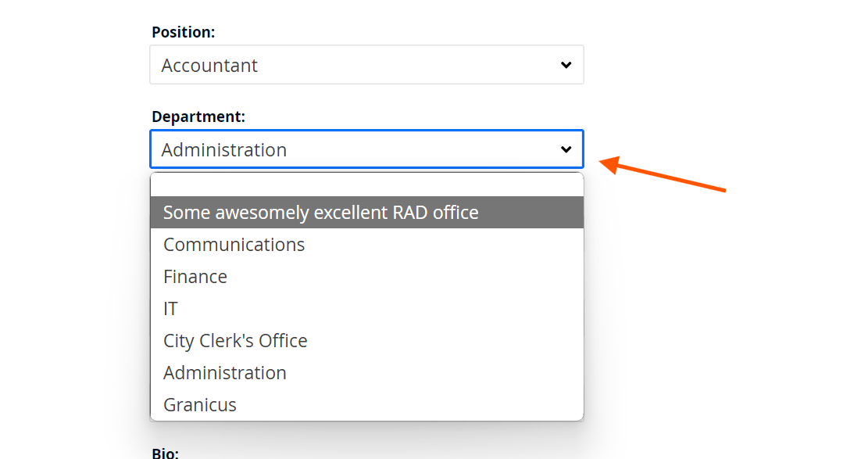Select the blank option atop the department list

point(367,185)
